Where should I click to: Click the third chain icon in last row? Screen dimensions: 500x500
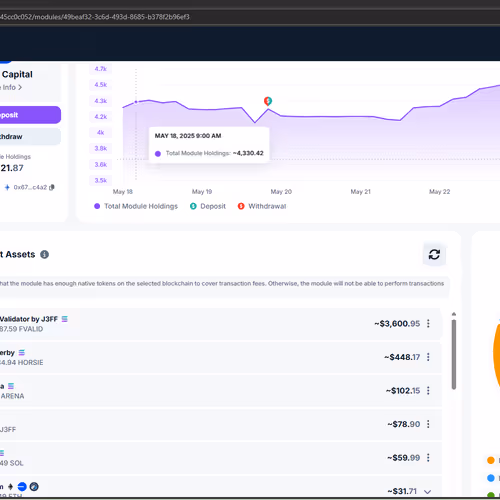(34, 487)
